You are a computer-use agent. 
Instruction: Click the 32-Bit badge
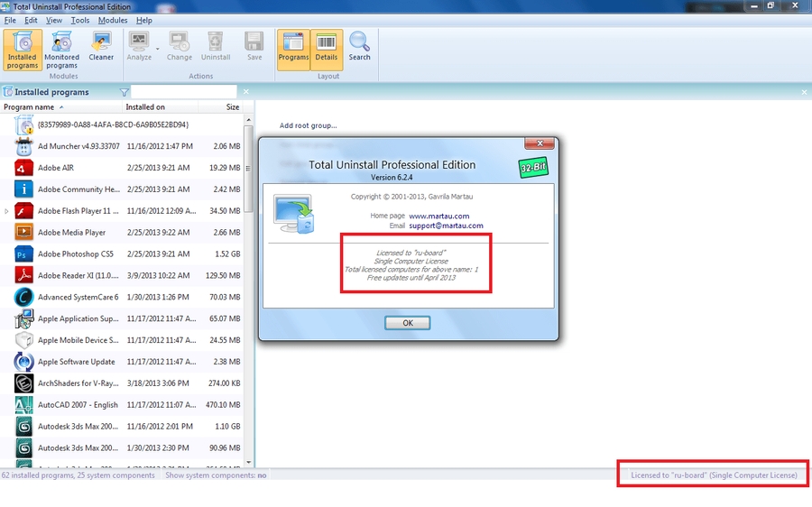point(533,168)
